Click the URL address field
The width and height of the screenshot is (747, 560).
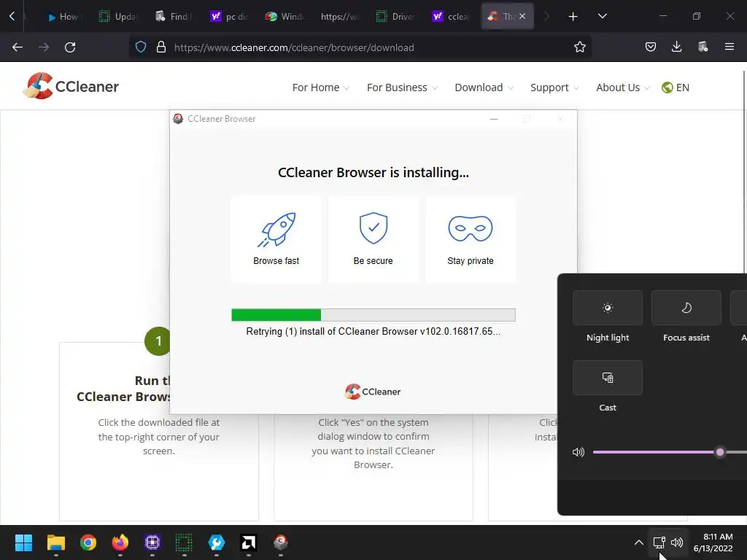[360, 47]
